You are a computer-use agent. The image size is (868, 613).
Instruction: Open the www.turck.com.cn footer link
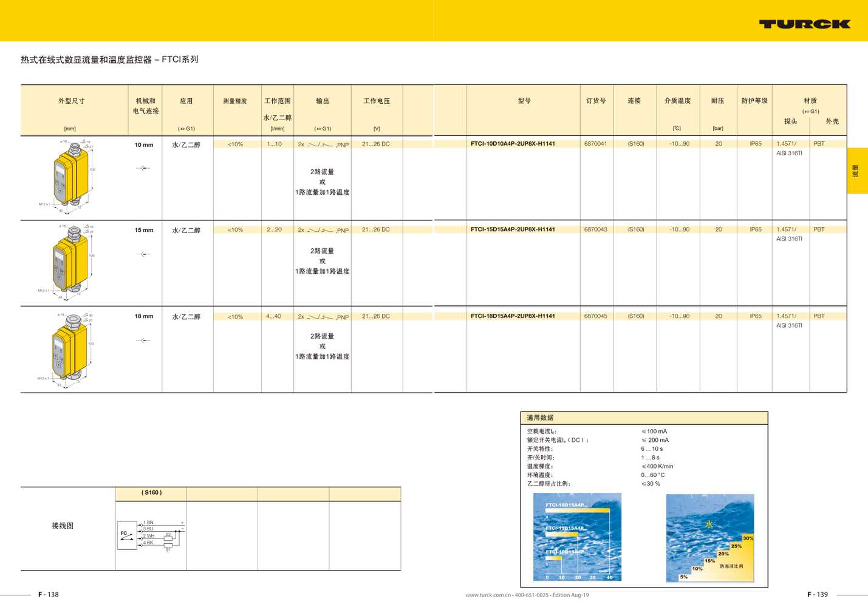pyautogui.click(x=488, y=595)
